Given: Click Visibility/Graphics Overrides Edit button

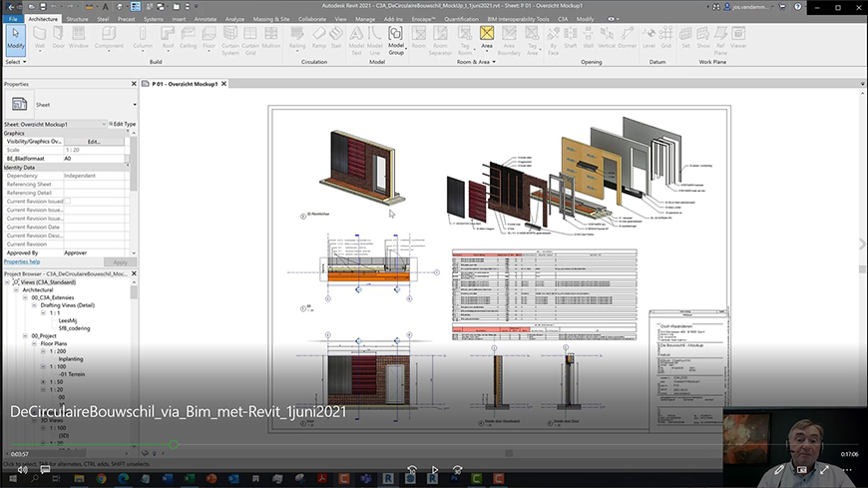Looking at the screenshot, I should point(94,142).
